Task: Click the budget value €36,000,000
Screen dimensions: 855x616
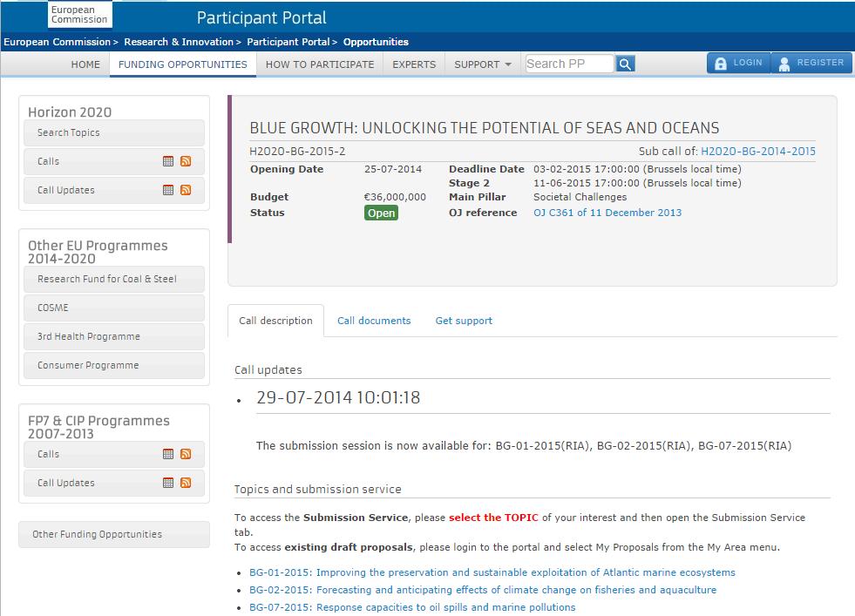Action: coord(395,197)
